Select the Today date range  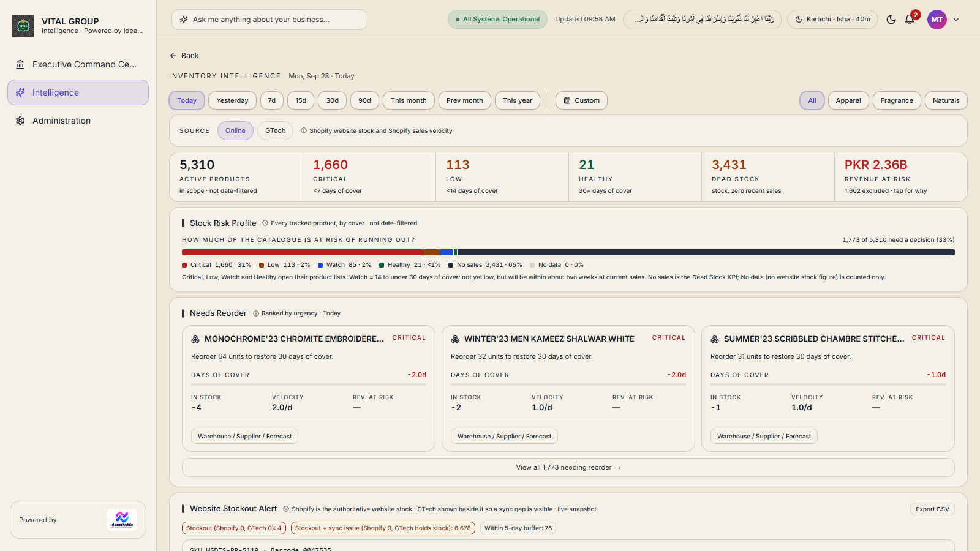187,100
